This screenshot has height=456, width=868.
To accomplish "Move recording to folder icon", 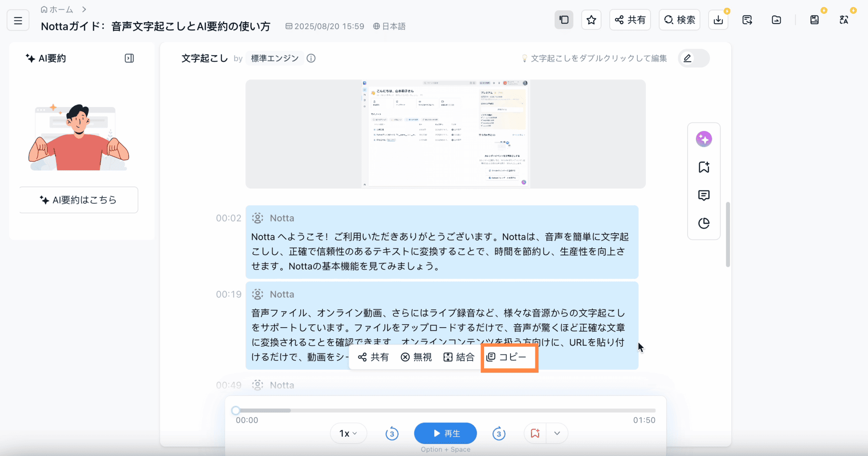I will click(776, 20).
